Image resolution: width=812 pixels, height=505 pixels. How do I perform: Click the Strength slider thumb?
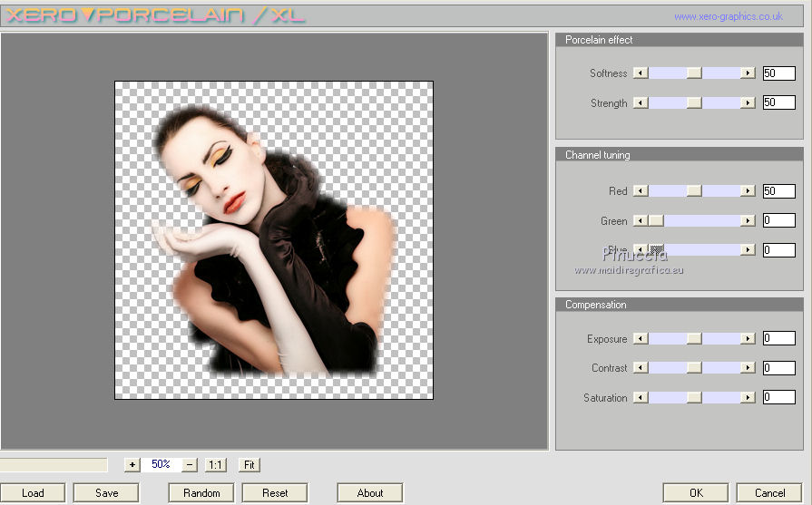694,103
